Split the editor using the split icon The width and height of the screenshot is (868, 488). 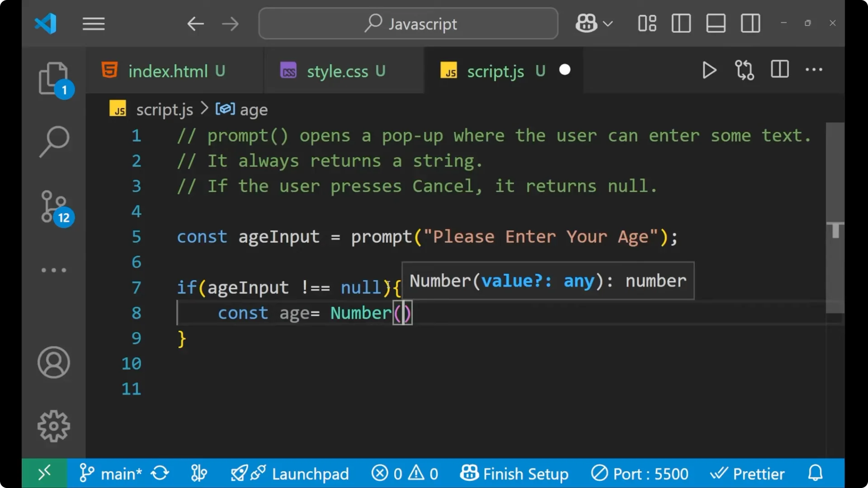pos(779,70)
